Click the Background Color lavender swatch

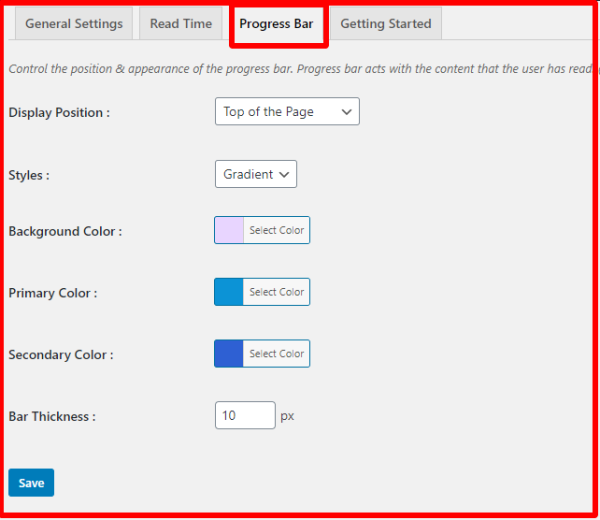pos(229,230)
